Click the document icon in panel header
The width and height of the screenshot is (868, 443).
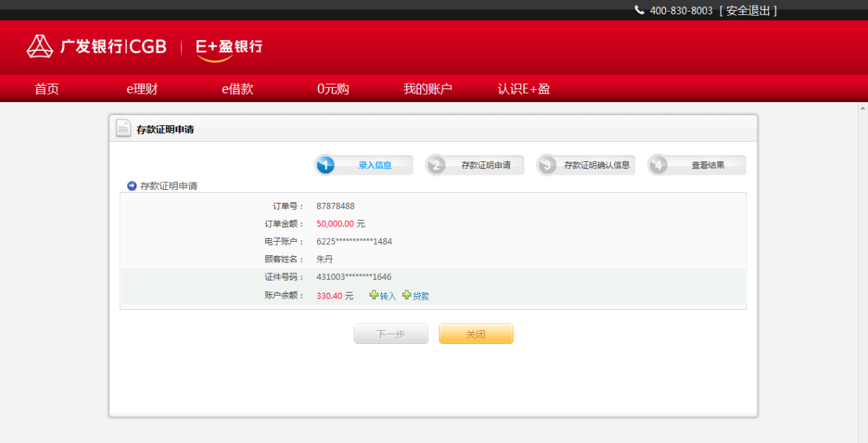124,128
